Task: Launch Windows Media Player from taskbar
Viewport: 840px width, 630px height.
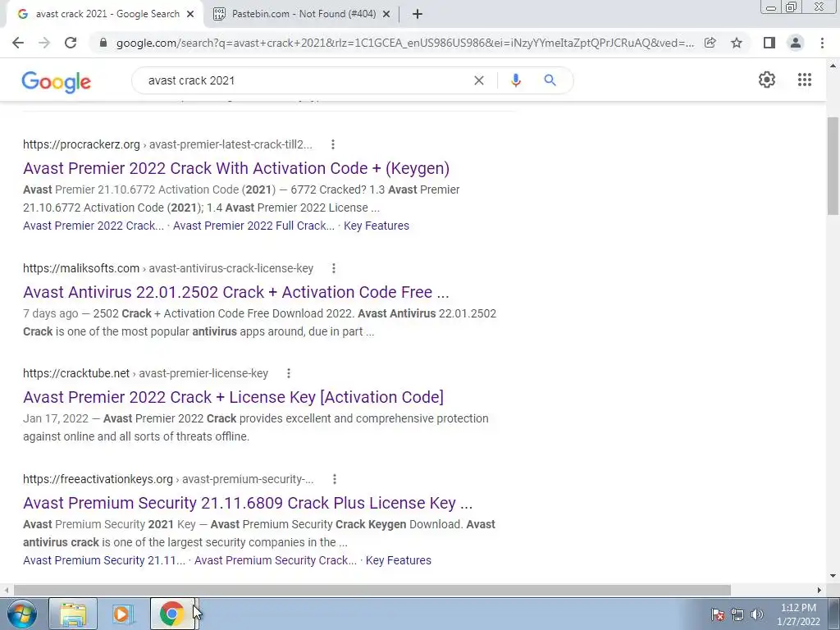Action: (123, 614)
